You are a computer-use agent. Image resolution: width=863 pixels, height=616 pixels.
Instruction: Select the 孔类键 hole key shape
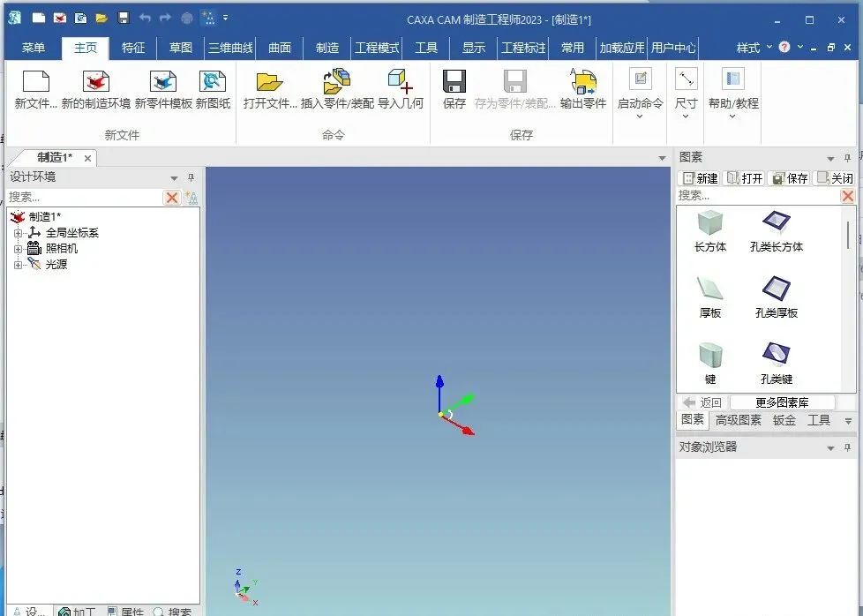coord(776,364)
